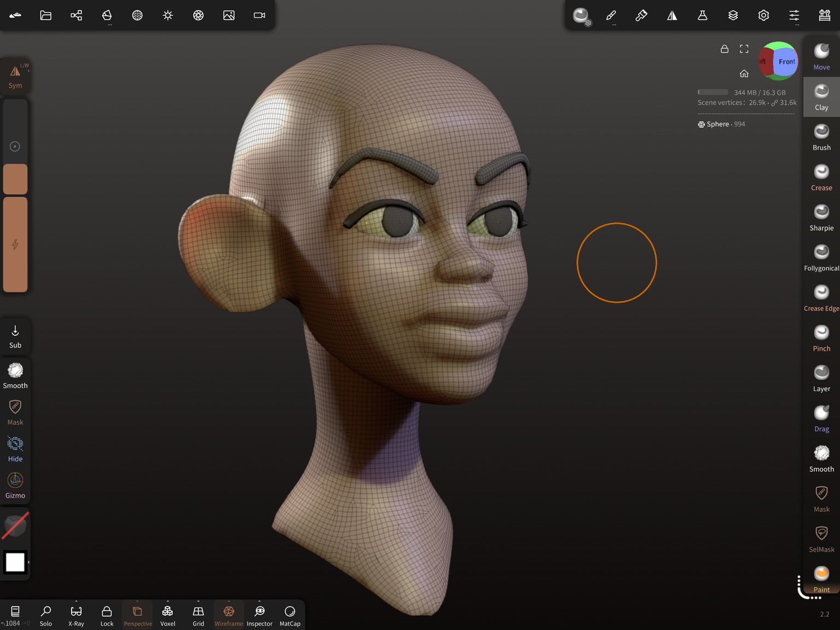Toggle the Gizmo shortcut

(x=15, y=486)
